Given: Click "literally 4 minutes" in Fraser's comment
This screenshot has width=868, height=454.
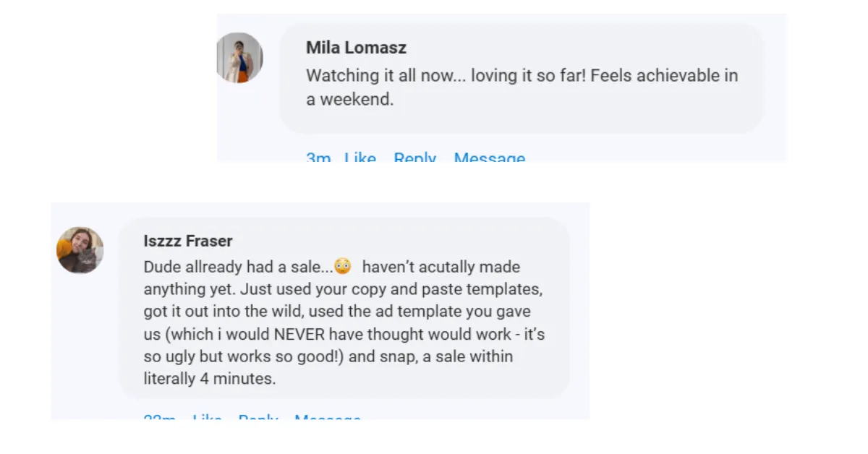Looking at the screenshot, I should 209,379.
